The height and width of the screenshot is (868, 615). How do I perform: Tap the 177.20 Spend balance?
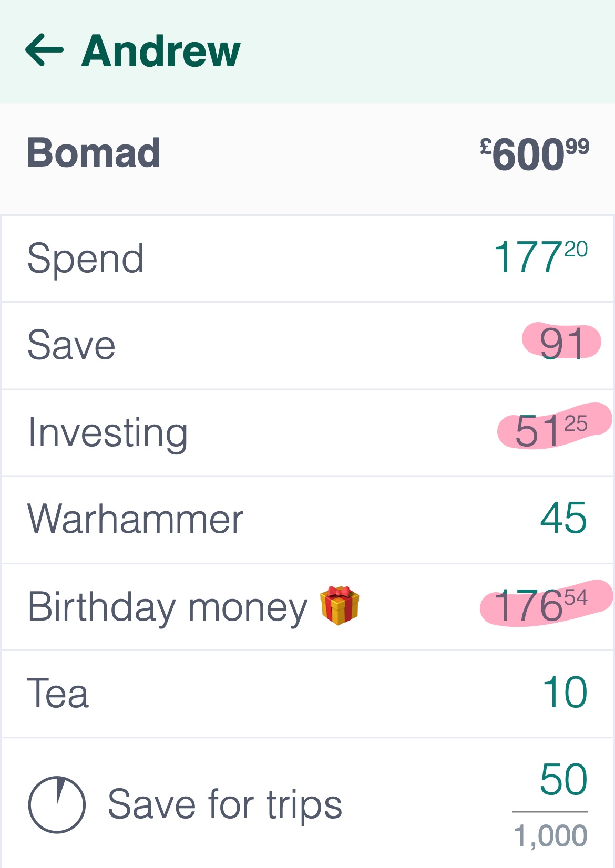[x=541, y=257]
